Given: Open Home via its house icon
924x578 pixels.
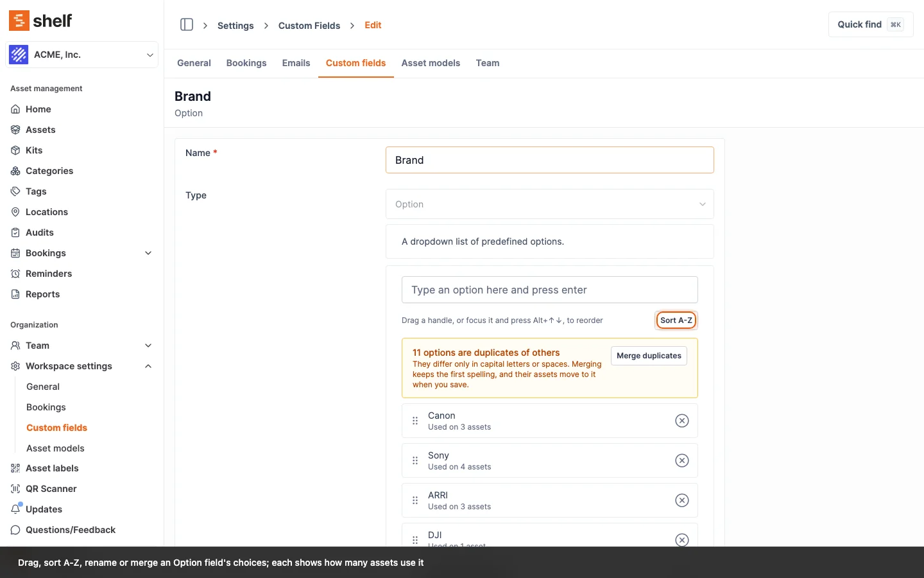Looking at the screenshot, I should pos(15,109).
